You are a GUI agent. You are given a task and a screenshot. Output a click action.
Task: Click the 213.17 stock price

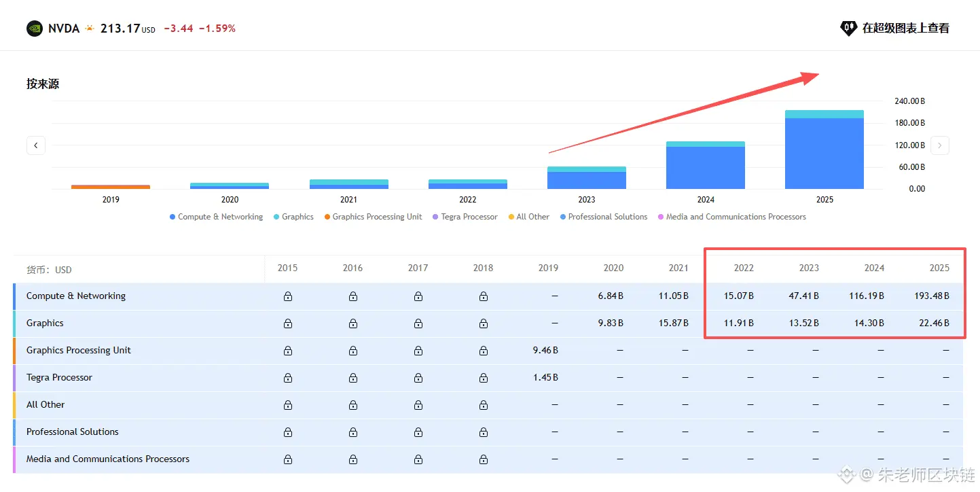pyautogui.click(x=120, y=29)
